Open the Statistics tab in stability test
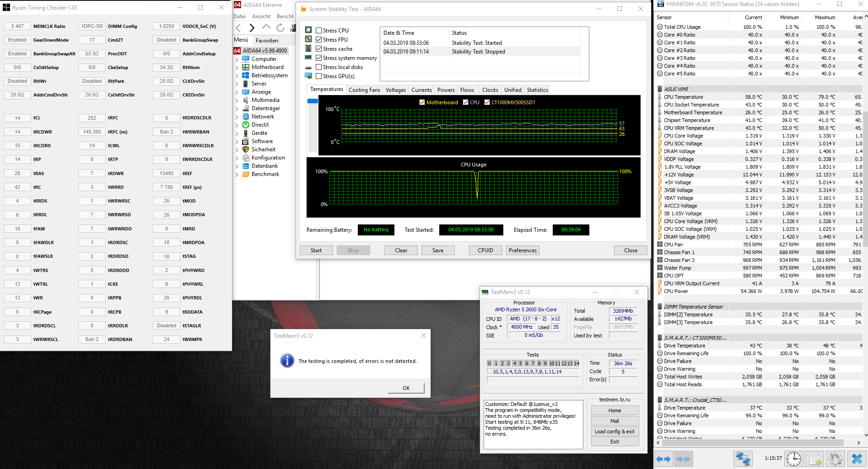The width and height of the screenshot is (868, 469). [537, 90]
